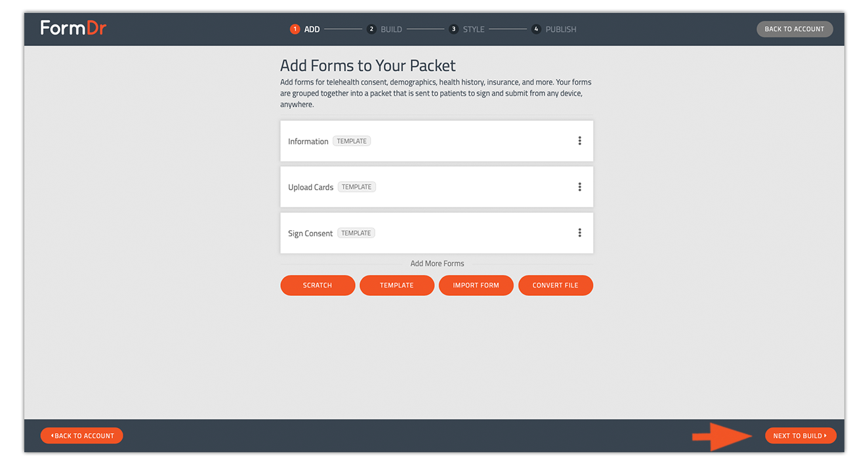Image resolution: width=868 pixels, height=468 pixels.
Task: Click bottom-bar orange BACK TO ACCOUNT button
Action: pyautogui.click(x=82, y=436)
